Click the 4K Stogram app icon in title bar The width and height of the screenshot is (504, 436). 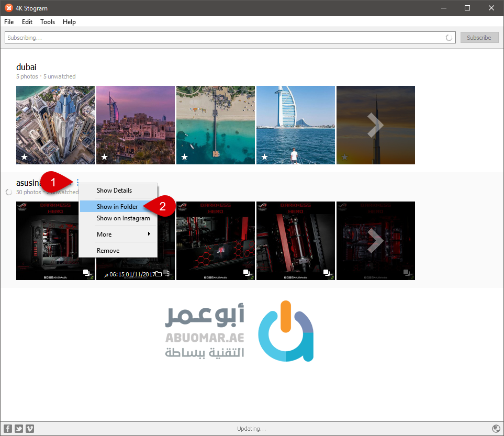[x=8, y=8]
